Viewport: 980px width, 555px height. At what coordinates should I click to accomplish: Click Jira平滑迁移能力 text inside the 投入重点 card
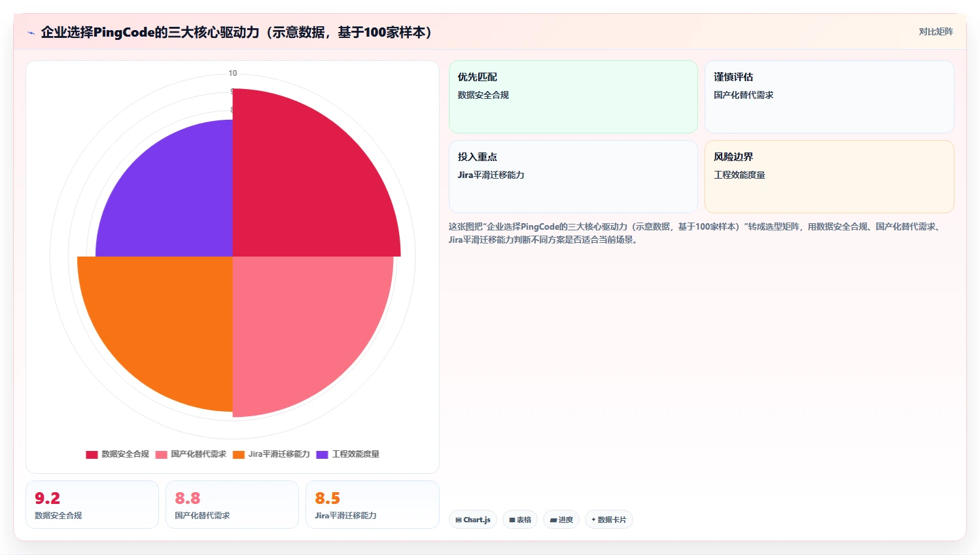pyautogui.click(x=491, y=175)
